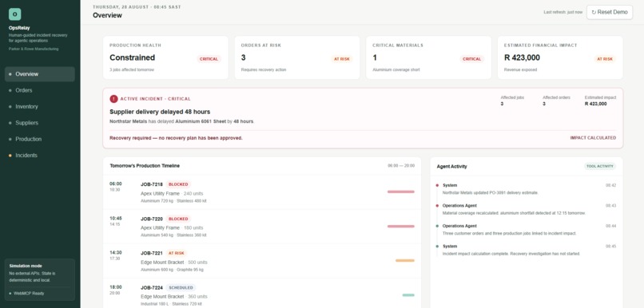The width and height of the screenshot is (644, 308).
Task: Go to Orders in the sidebar
Action: (x=40, y=90)
